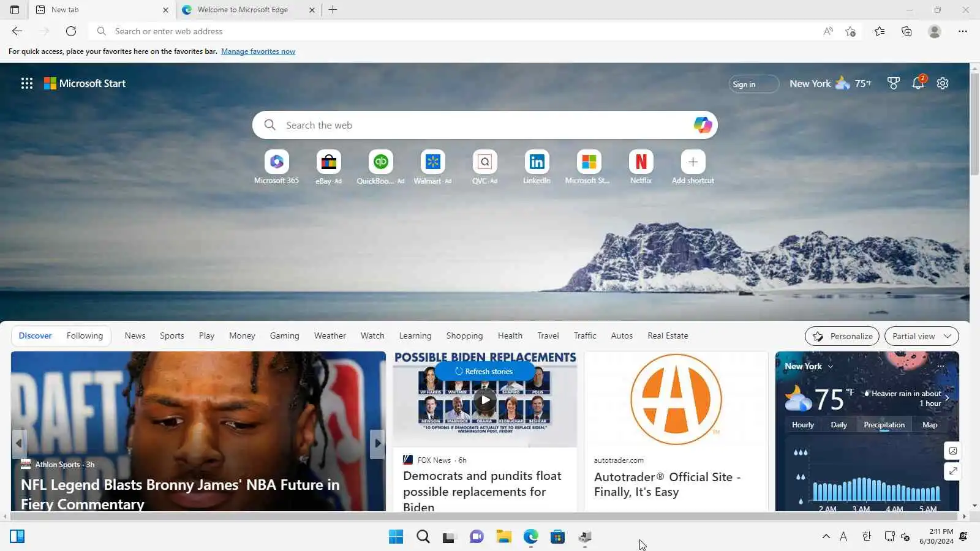Show hidden system tray icons chevron
Image resolution: width=980 pixels, height=551 pixels.
coord(826,536)
